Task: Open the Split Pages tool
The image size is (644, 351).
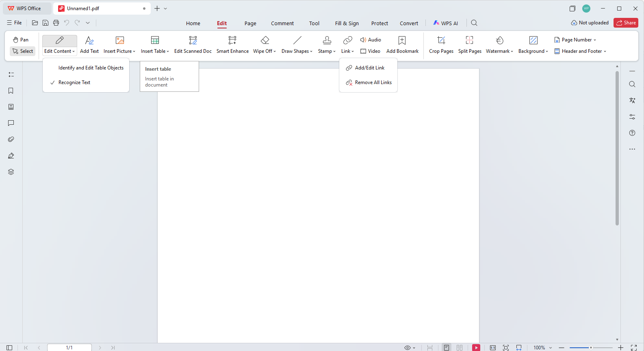Action: [x=470, y=45]
